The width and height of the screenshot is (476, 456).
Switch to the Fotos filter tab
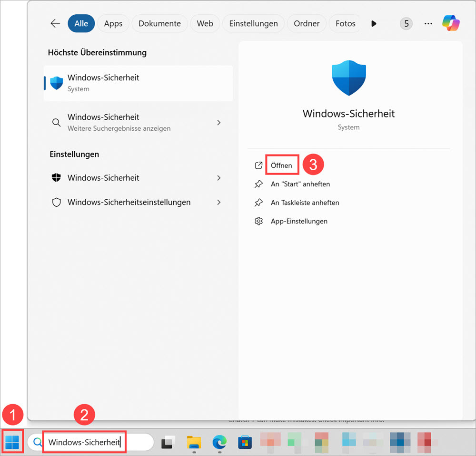point(345,23)
